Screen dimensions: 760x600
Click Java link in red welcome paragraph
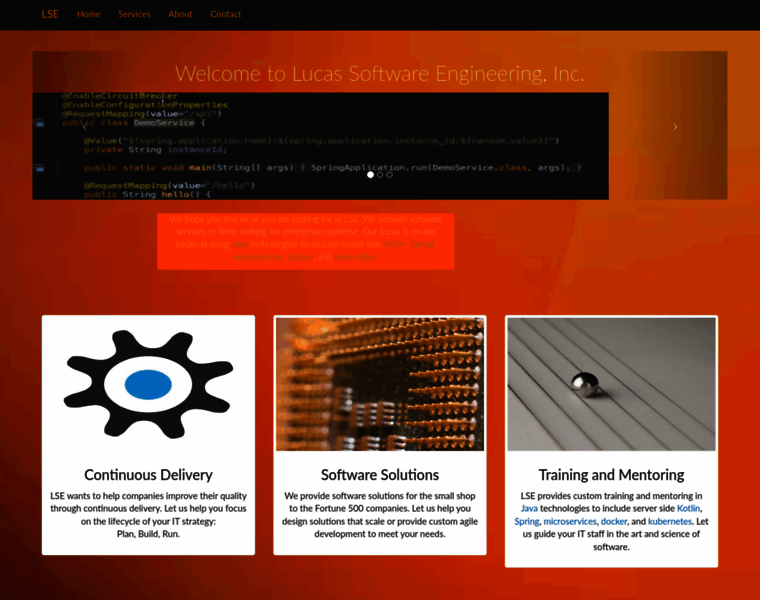[240, 244]
